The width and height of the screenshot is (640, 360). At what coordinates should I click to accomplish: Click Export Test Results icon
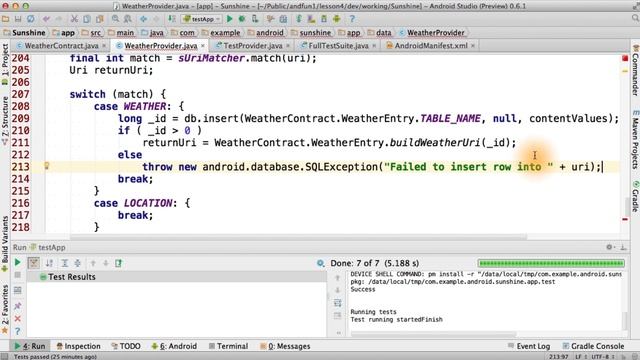pos(119,263)
